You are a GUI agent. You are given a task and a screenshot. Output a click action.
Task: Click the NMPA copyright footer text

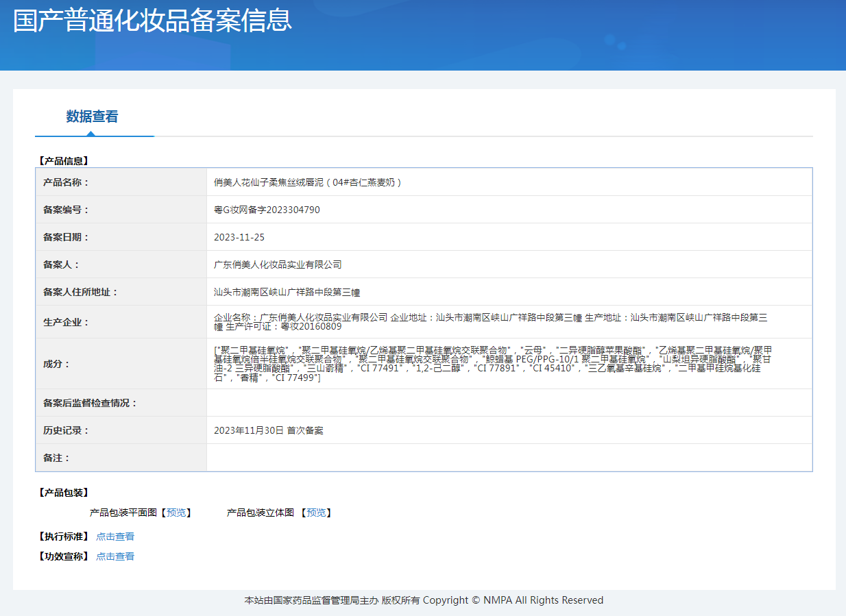[424, 600]
